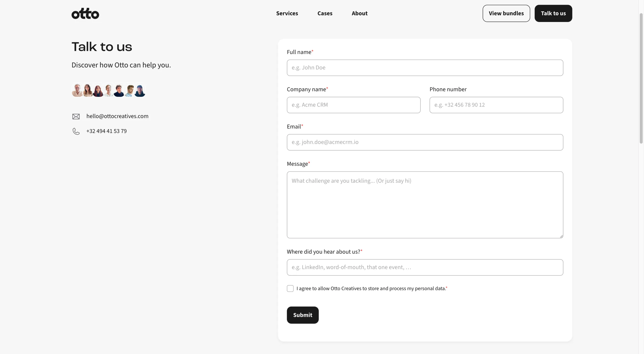Focus the Full name input field

coord(425,68)
